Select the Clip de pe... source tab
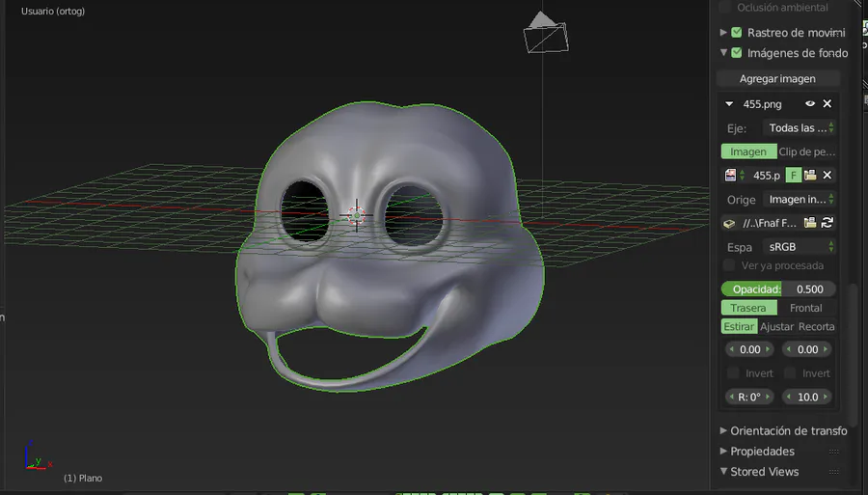 [806, 151]
